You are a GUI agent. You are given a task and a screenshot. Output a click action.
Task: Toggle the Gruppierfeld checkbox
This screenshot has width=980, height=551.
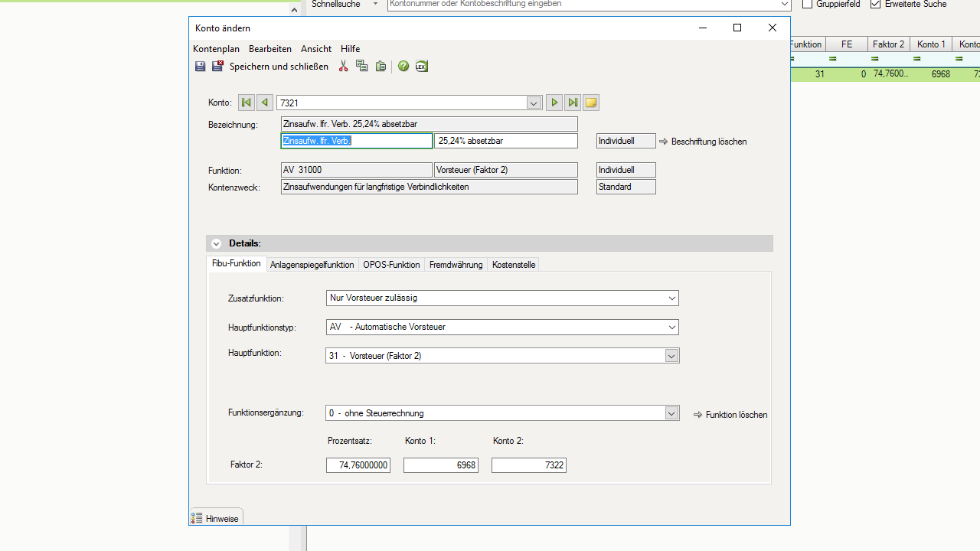click(x=807, y=4)
